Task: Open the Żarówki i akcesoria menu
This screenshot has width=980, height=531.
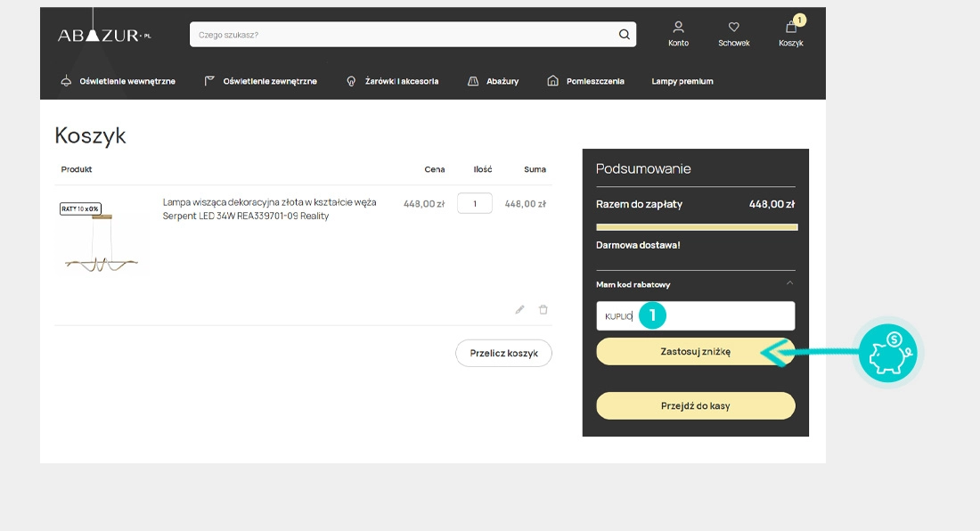Action: point(393,81)
